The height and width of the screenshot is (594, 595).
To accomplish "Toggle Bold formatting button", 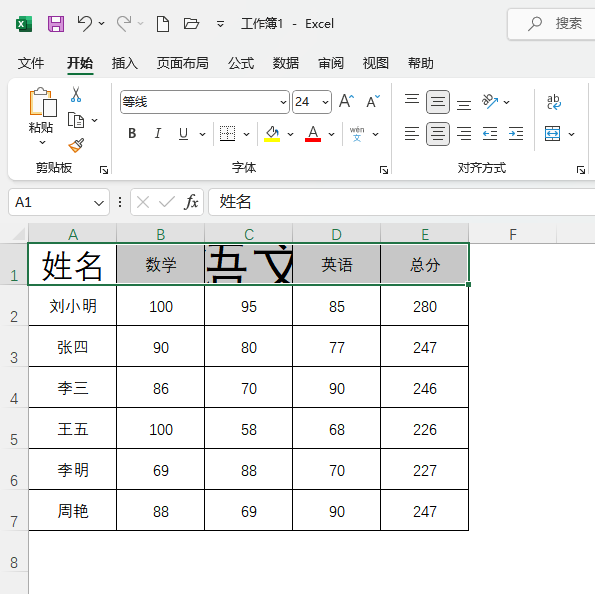I will click(132, 134).
